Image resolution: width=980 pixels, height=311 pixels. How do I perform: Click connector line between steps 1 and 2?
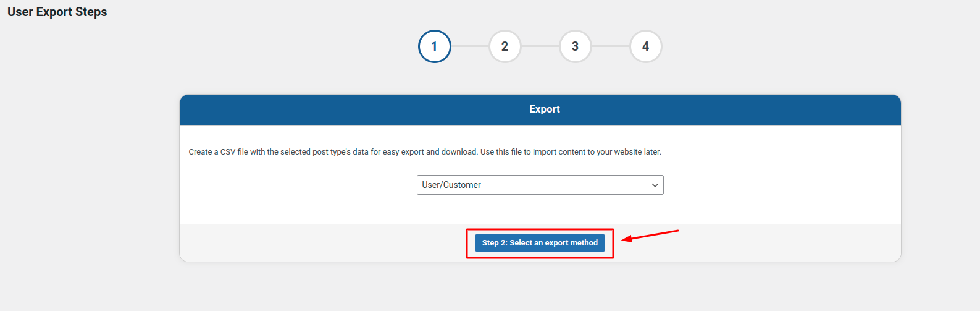pos(469,46)
